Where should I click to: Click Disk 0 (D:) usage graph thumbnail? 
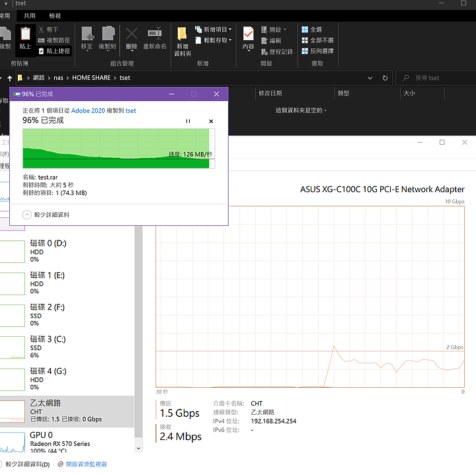click(12, 252)
